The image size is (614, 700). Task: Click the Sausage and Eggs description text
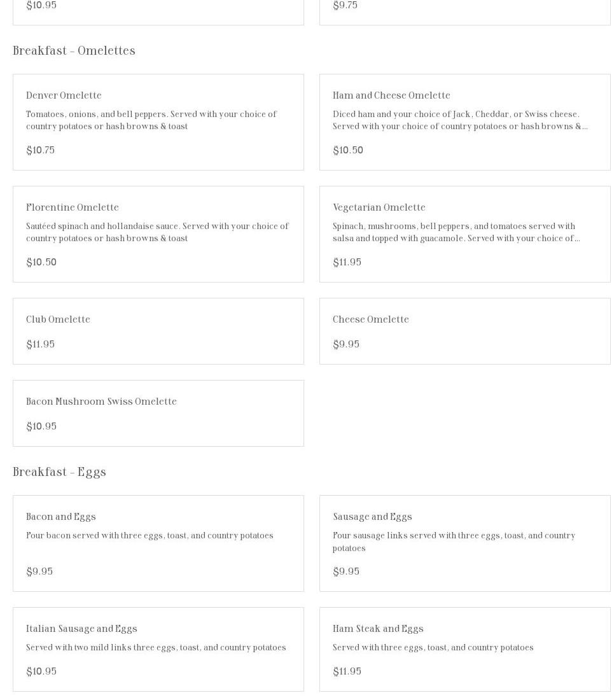454,542
